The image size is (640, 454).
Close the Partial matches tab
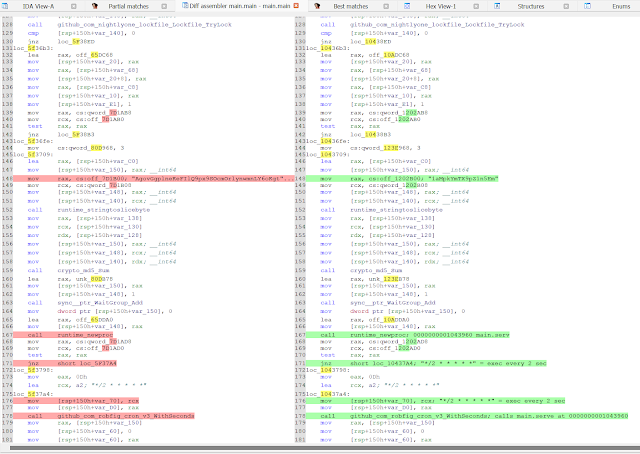pyautogui.click(x=164, y=6)
